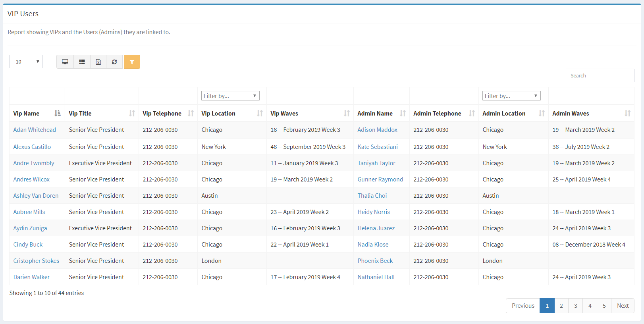Open Cristopher Stokes VIP link
Viewport: 644px width, 324px height.
(x=36, y=261)
